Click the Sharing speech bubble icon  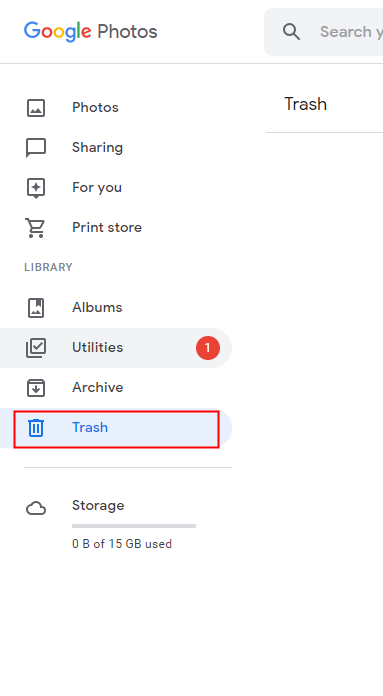36,148
